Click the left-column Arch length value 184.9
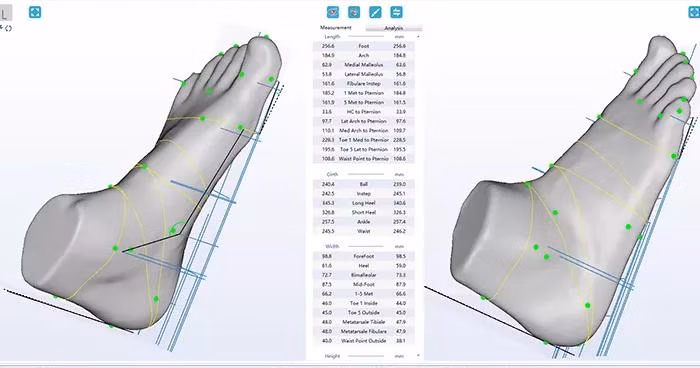 tap(328, 55)
